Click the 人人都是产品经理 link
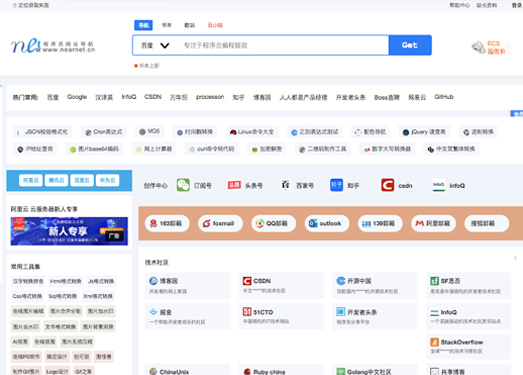 (303, 97)
